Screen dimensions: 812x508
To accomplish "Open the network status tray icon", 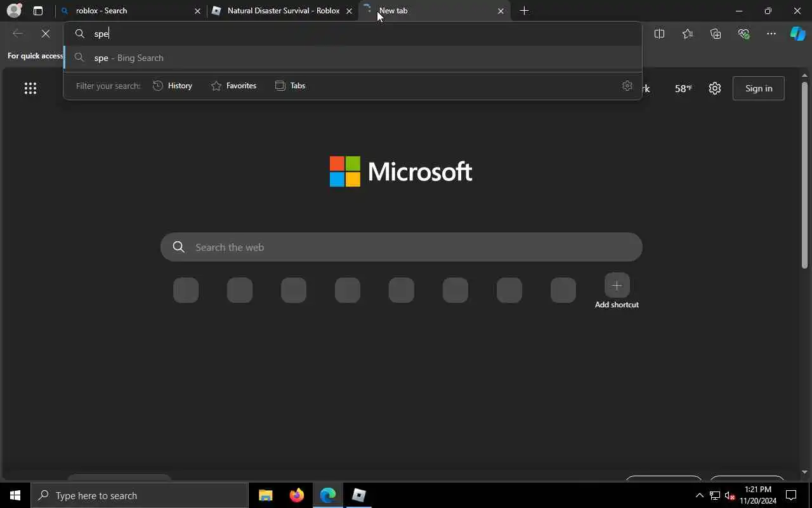I will [715, 495].
